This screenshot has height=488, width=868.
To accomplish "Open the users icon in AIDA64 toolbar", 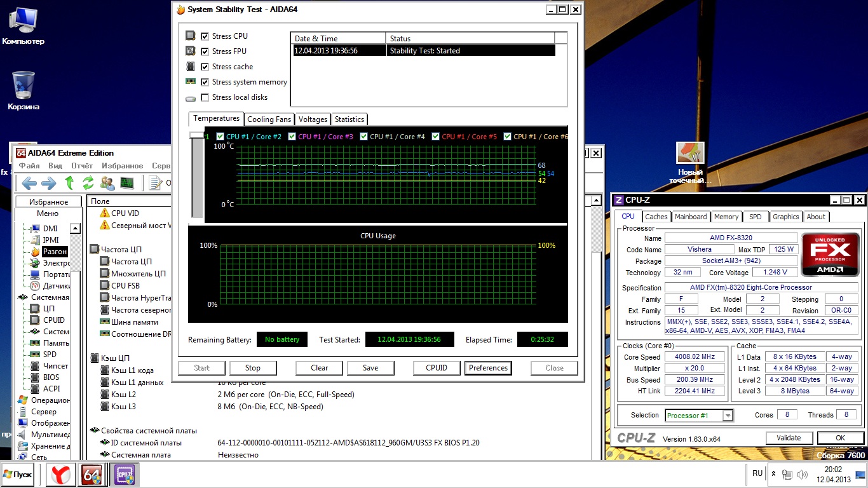I will pos(107,184).
